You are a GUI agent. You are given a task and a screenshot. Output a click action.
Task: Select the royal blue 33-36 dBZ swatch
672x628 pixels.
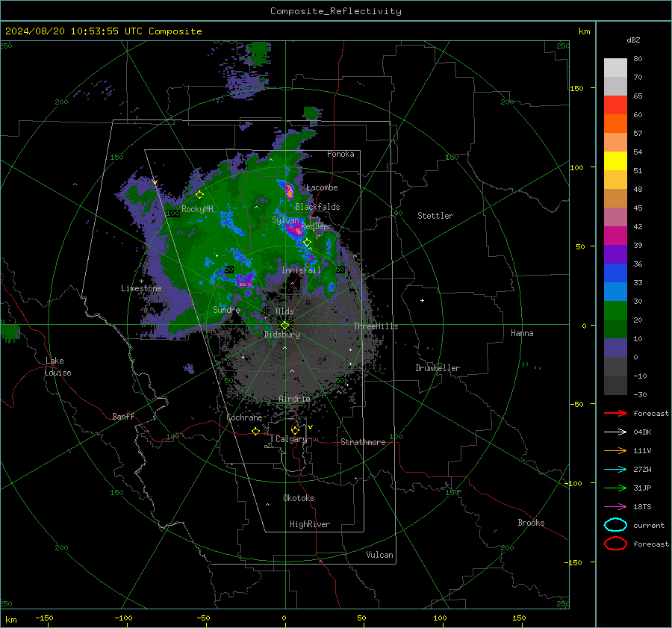(x=615, y=273)
